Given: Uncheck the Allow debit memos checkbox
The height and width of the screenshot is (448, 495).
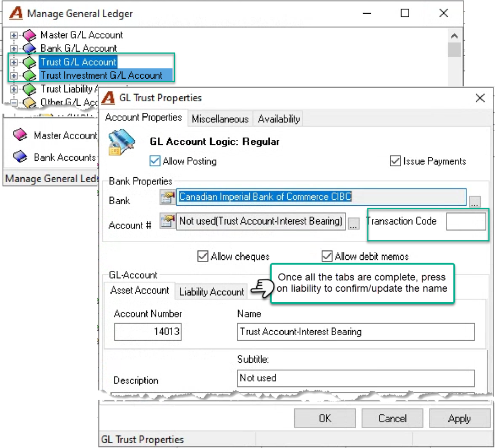Looking at the screenshot, I should click(x=327, y=256).
